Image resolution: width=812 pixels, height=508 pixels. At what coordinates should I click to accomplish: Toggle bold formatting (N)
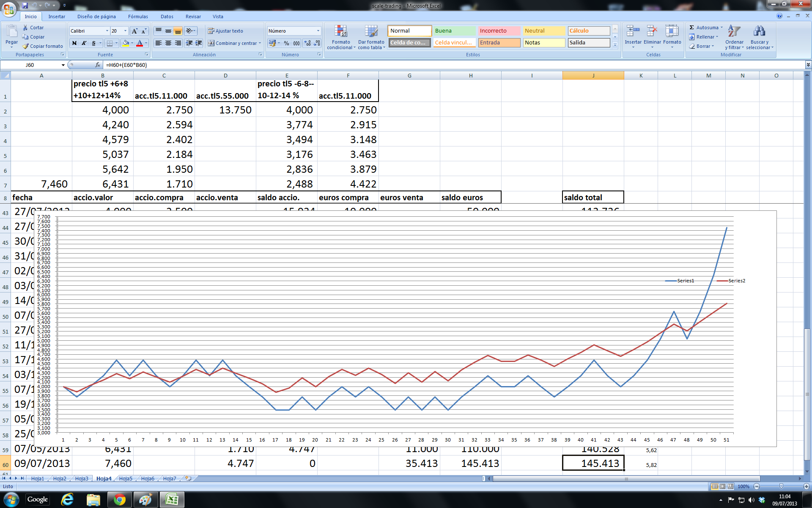74,43
